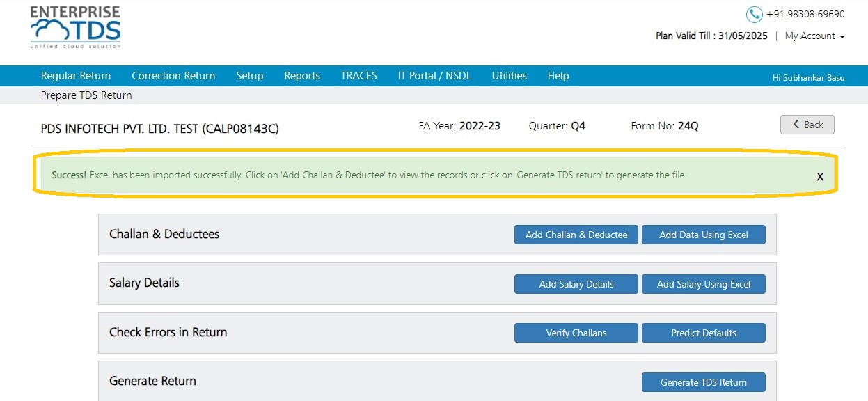Open the Help menu
This screenshot has height=401, width=868.
point(558,76)
